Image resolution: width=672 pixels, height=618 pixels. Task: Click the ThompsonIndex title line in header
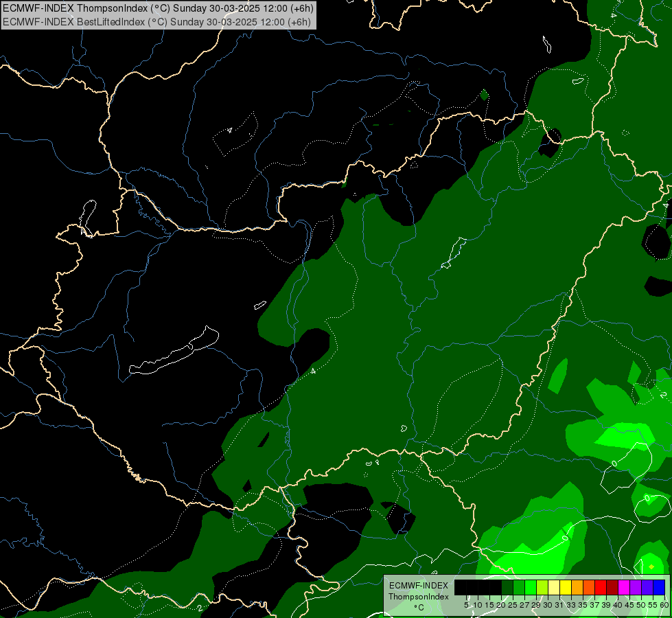158,8
